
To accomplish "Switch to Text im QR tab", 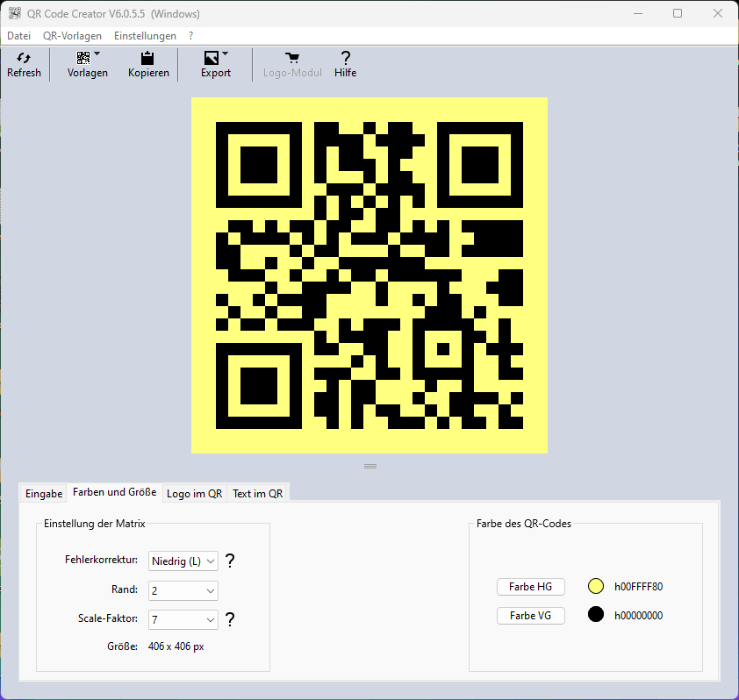I will point(258,494).
